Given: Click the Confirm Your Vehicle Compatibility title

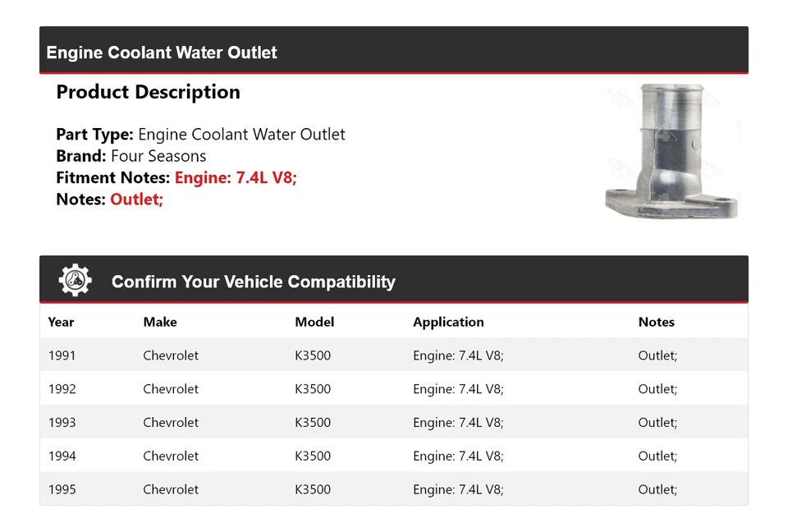Looking at the screenshot, I should (x=253, y=282).
